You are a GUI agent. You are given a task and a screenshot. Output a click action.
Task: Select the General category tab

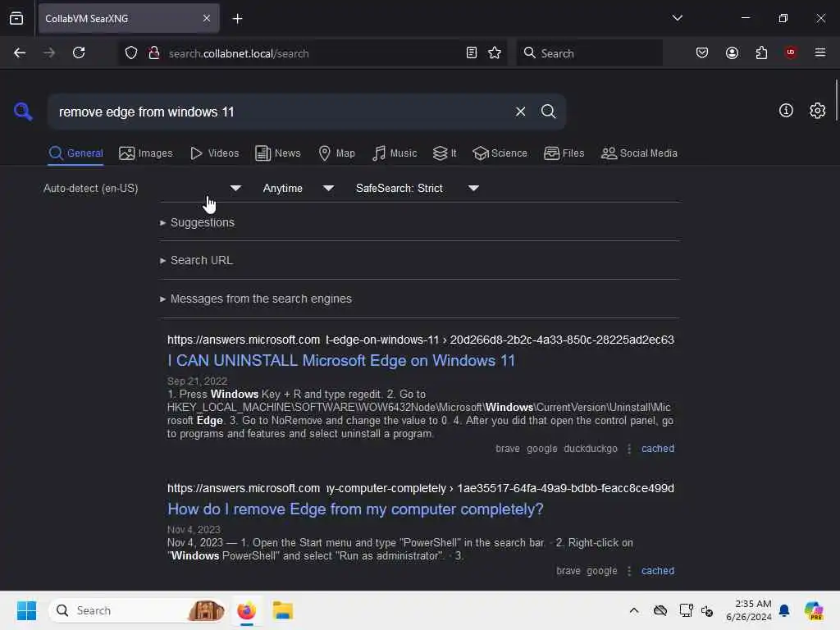pyautogui.click(x=75, y=153)
